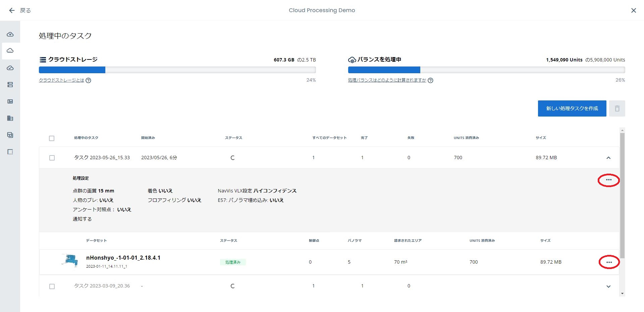Click the task name タスク 2023-05-26_15.33
Screen dimensions: 644x312
point(102,158)
